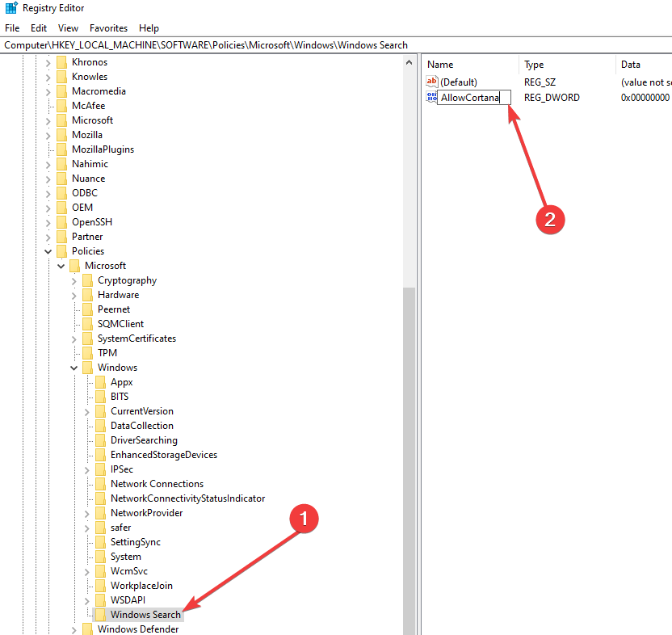Image resolution: width=672 pixels, height=635 pixels.
Task: Collapse the Windows key
Action: [x=73, y=368]
